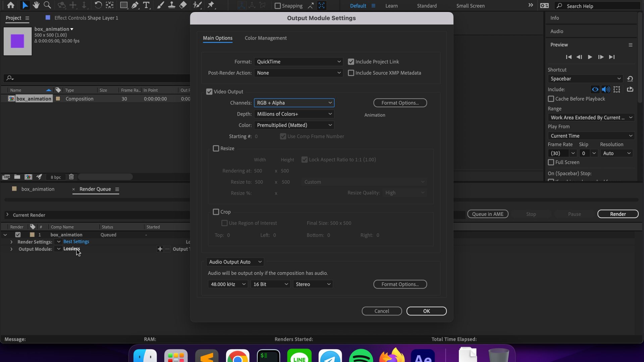644x362 pixels.
Task: Click the purple box_animation thumbnail
Action: (x=17, y=41)
